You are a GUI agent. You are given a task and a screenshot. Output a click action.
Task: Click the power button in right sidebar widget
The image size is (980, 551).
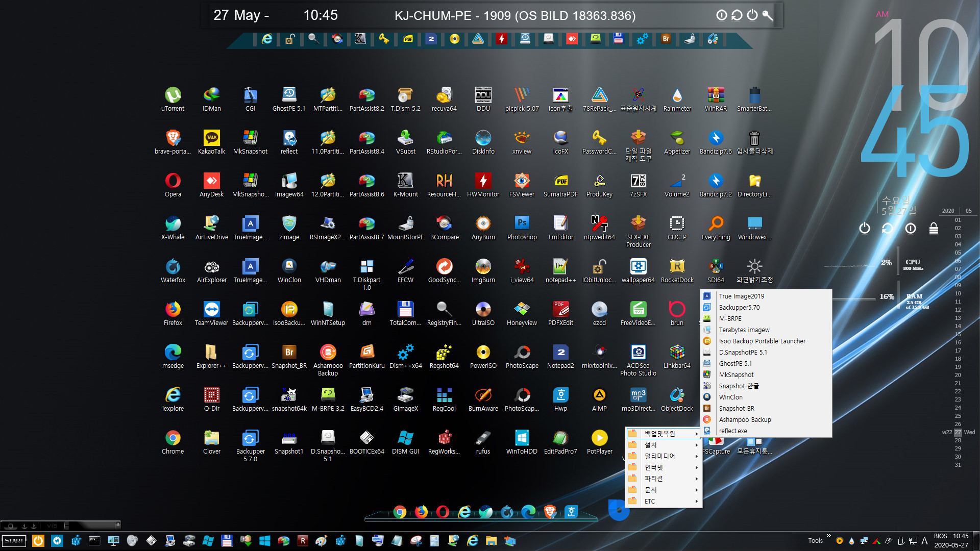tap(865, 228)
